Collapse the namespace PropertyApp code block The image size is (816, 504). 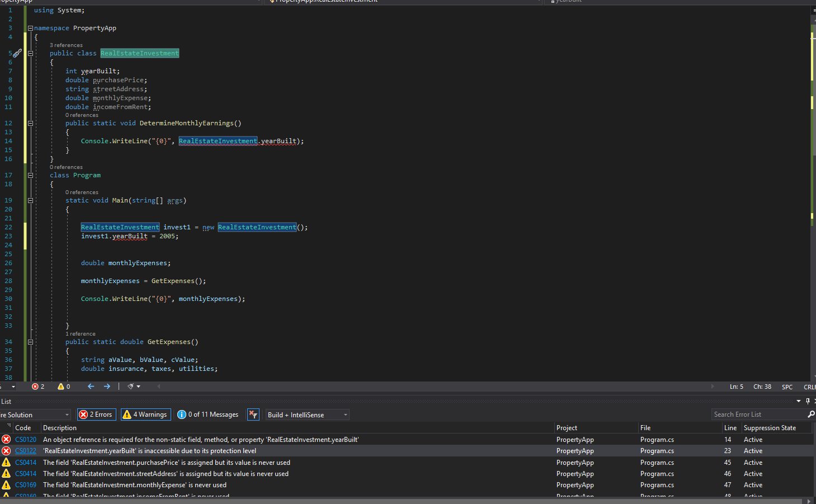[x=30, y=28]
